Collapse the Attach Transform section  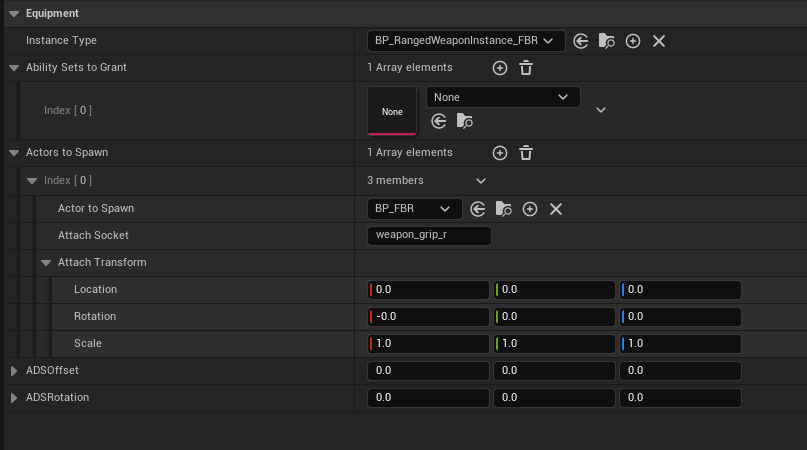46,263
